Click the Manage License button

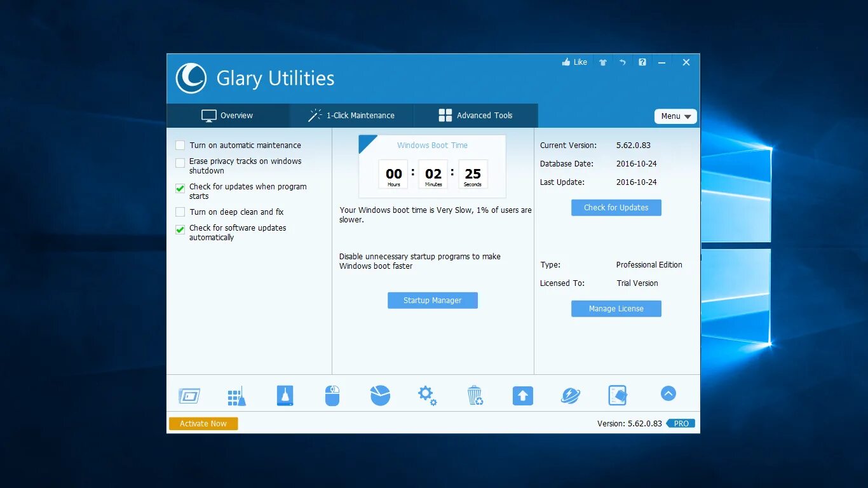(x=616, y=309)
